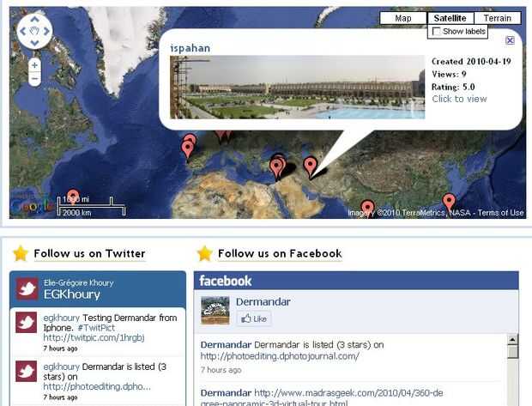This screenshot has height=406, width=532.
Task: Pan the map left with arrow control
Action: [x=22, y=31]
